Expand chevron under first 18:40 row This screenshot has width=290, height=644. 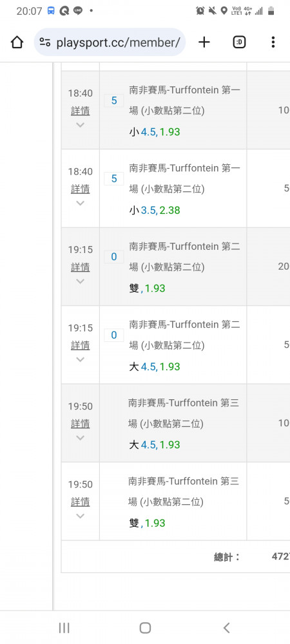(81, 125)
